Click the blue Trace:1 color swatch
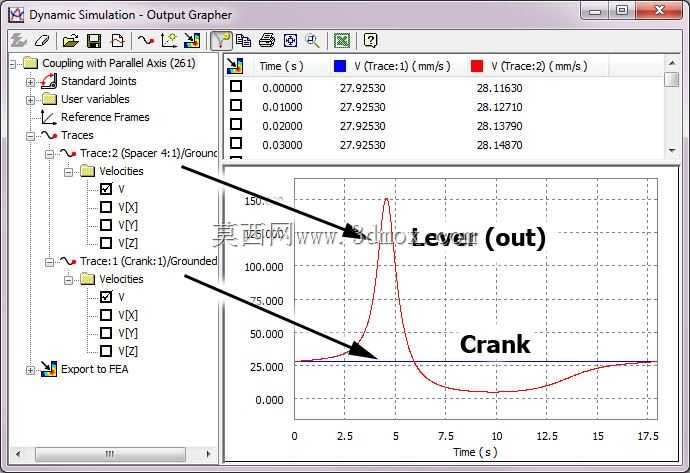This screenshot has width=690, height=473. click(x=340, y=66)
